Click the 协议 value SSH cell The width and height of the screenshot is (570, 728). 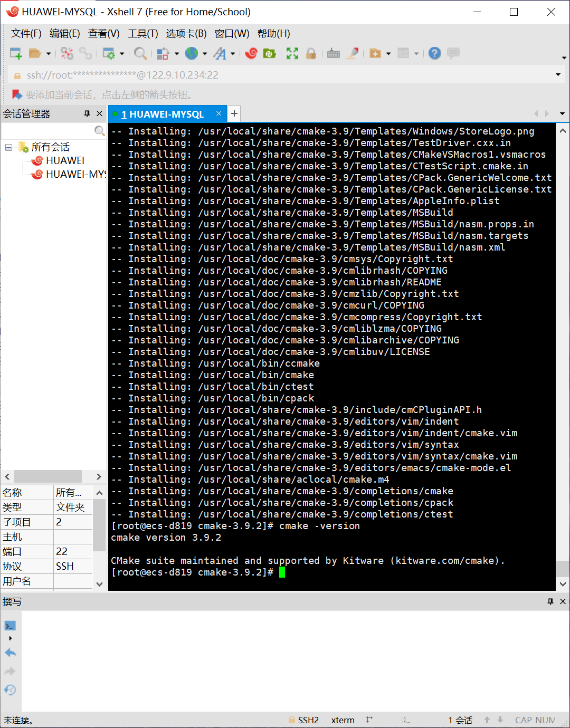click(73, 566)
